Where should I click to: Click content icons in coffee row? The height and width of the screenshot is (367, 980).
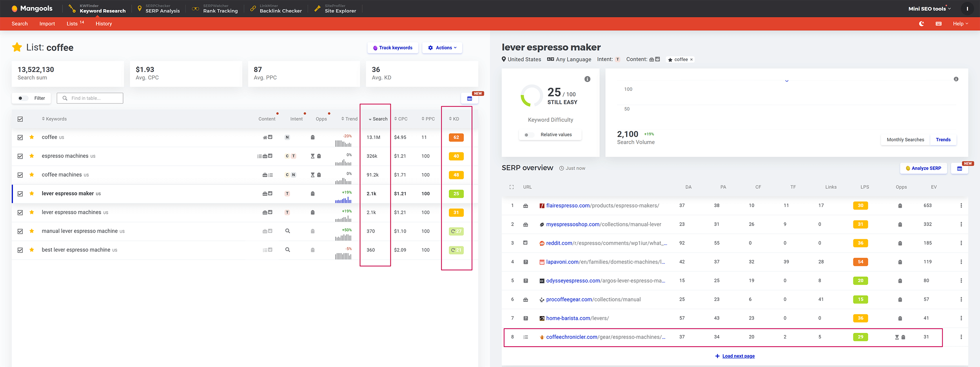pyautogui.click(x=267, y=137)
